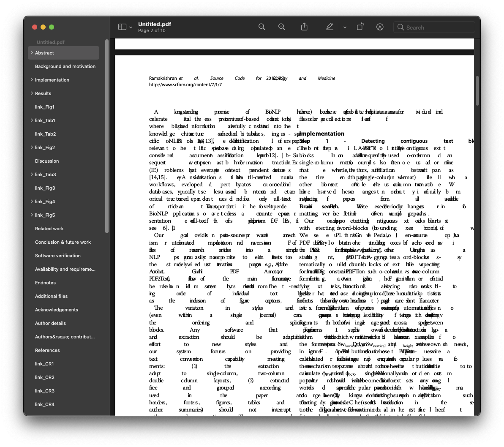
Task: Select Discussion in the table of contents
Action: click(46, 161)
